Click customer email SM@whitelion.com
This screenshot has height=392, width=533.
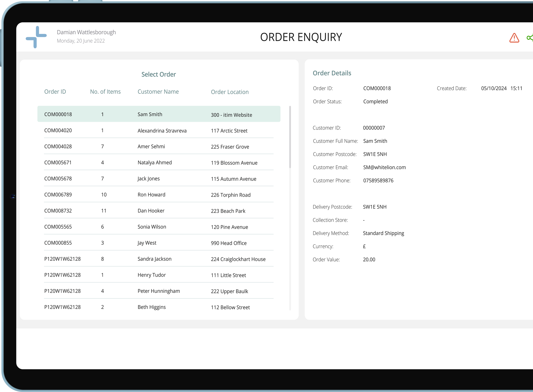tap(385, 167)
